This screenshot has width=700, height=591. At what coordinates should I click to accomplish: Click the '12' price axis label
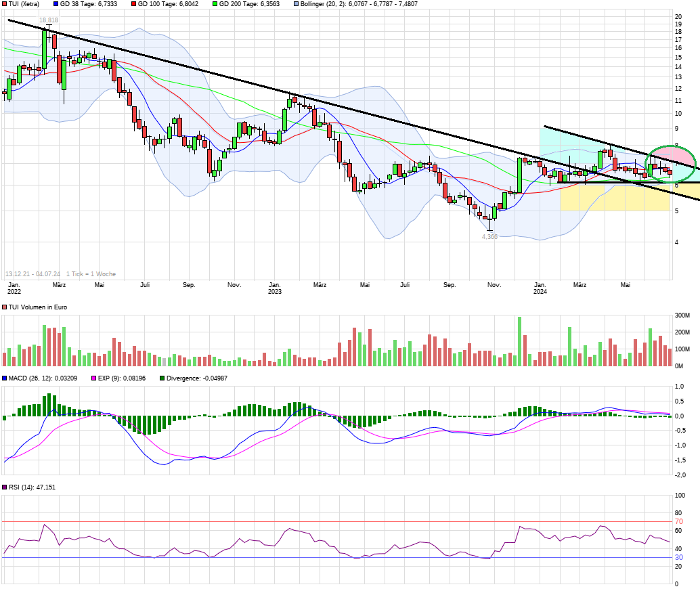click(678, 89)
